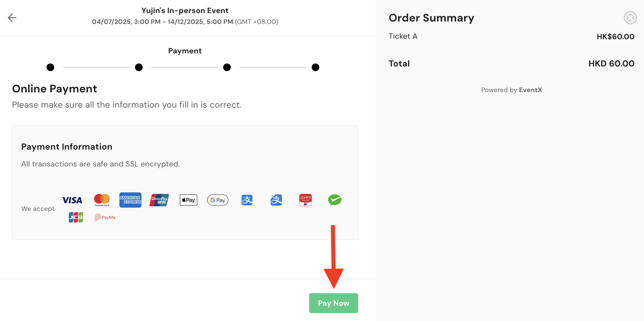This screenshot has width=644, height=321.
Task: Click the Alipay icon beside Google Pay
Action: click(x=247, y=200)
